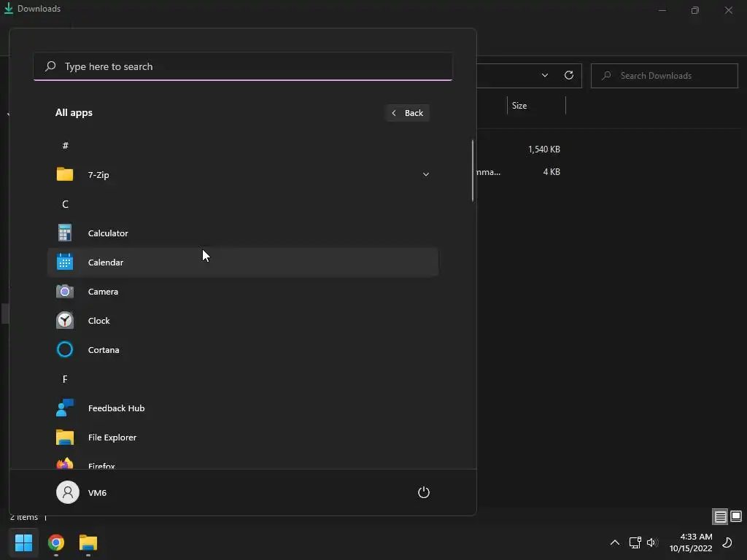Open the Feedback Hub icon
This screenshot has height=560, width=747.
coord(65,408)
